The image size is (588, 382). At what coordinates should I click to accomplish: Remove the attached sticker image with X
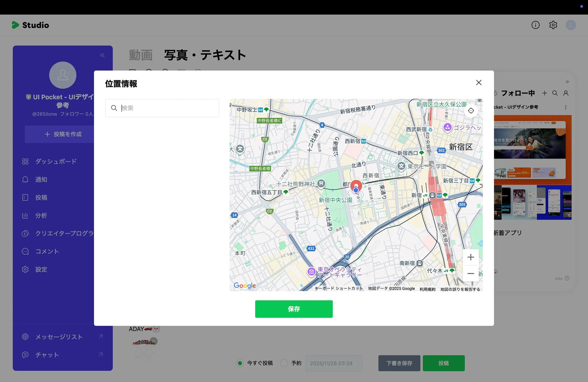(x=154, y=341)
